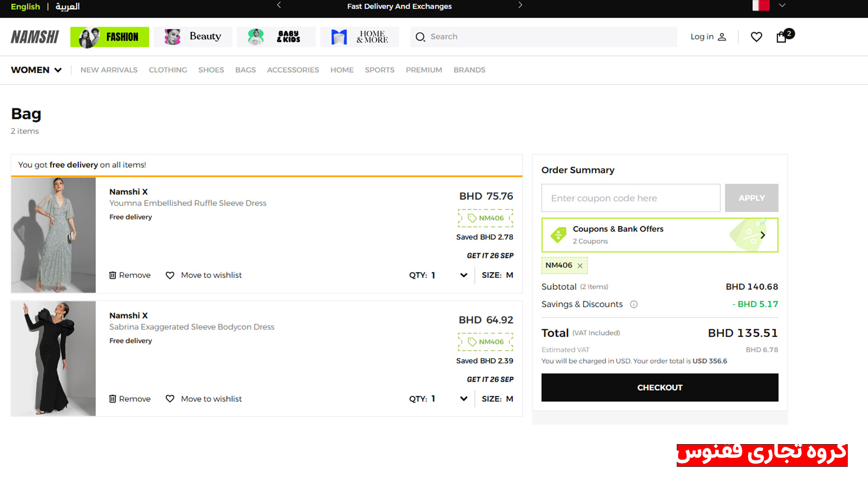Open the shopping bag icon
The width and height of the screenshot is (868, 488).
(x=781, y=37)
